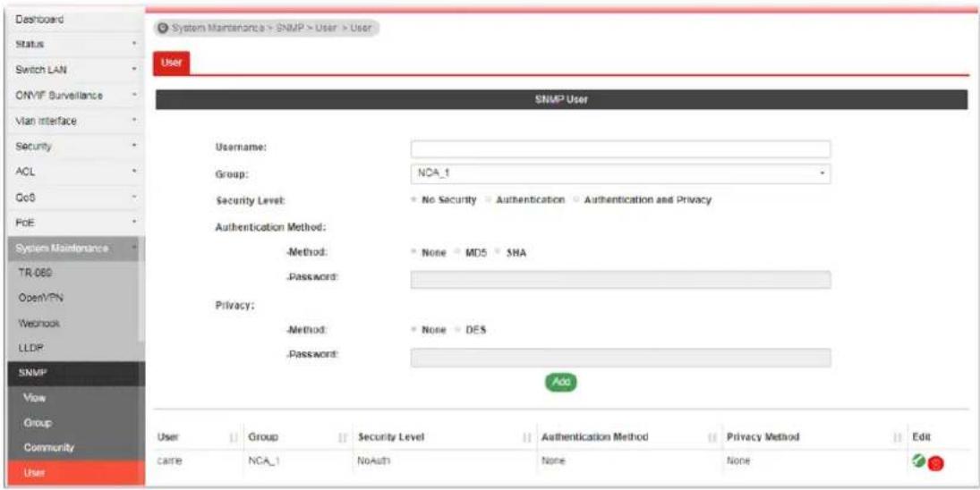This screenshot has height=490, width=980.
Task: Expand Vlan Interface menu
Action: (x=73, y=121)
